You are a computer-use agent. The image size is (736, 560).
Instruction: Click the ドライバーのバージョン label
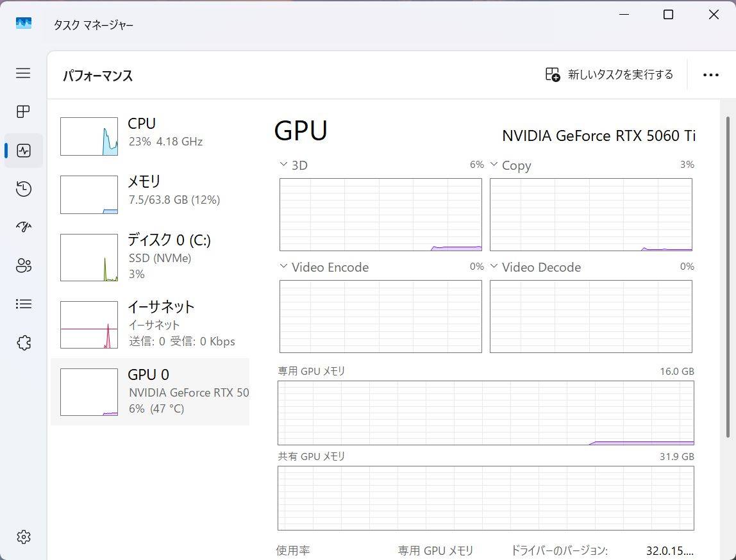coord(559,550)
